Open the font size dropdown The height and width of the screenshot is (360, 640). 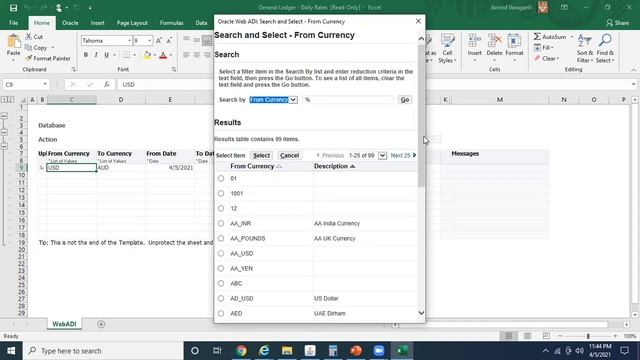point(149,40)
